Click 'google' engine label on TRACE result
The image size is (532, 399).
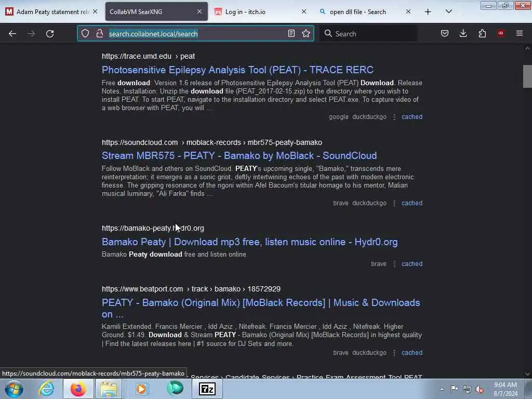pyautogui.click(x=339, y=117)
